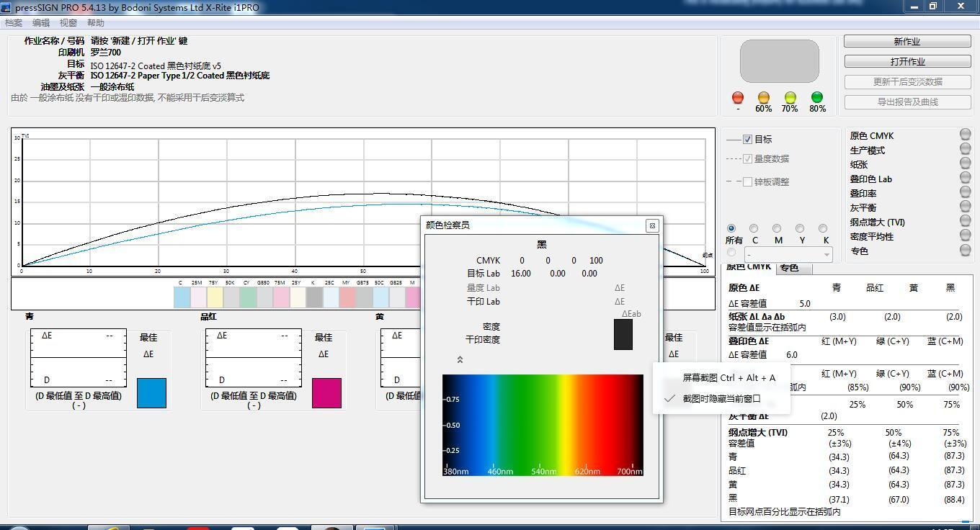Viewport: 980px width, 530px height.
Task: Select the CY patch in the color strip
Action: pyautogui.click(x=248, y=297)
